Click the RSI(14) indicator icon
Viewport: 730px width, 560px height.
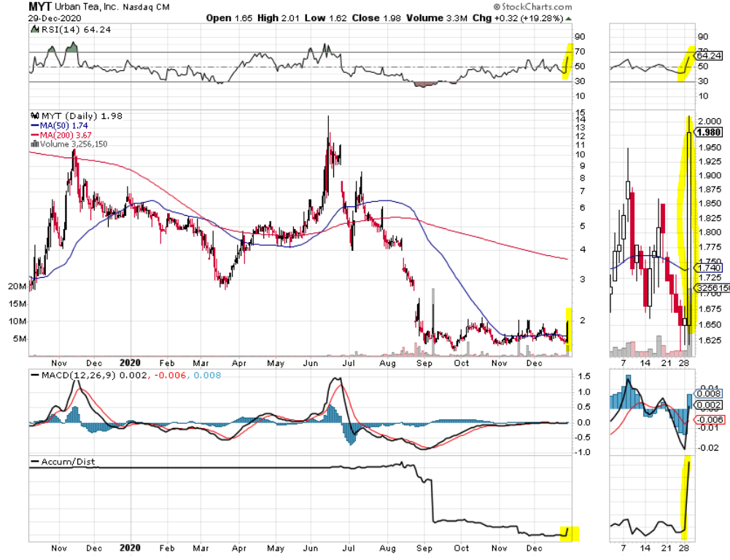(x=35, y=29)
